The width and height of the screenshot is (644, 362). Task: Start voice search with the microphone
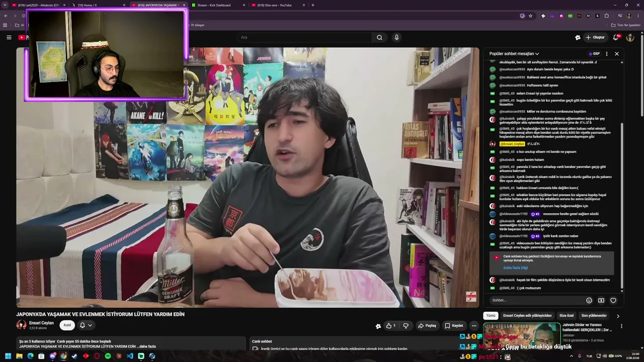[x=396, y=37]
